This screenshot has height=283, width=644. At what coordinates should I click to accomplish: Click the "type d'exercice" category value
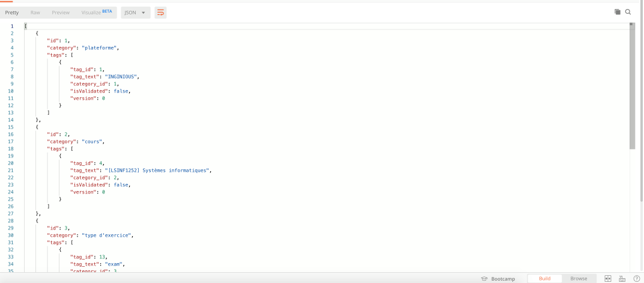click(x=107, y=236)
